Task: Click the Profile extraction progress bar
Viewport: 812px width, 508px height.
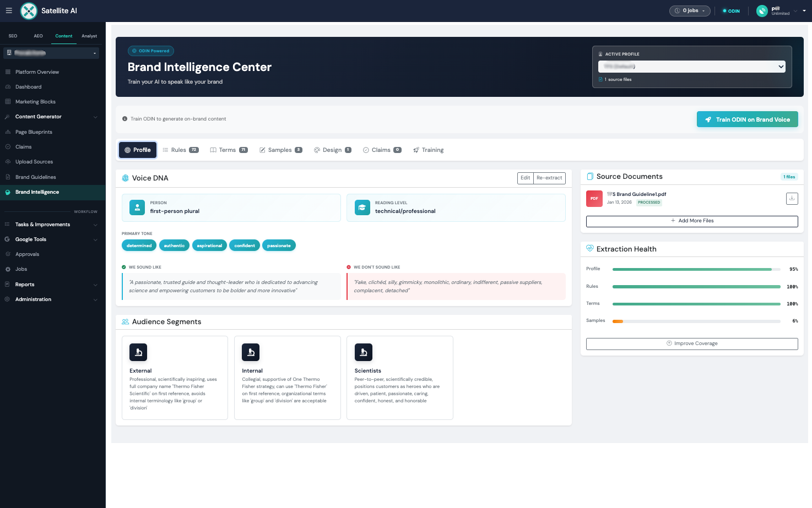Action: (696, 269)
